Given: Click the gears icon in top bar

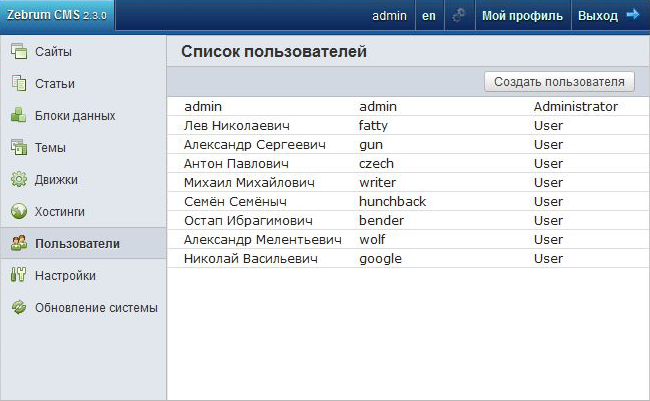Looking at the screenshot, I should [x=459, y=15].
